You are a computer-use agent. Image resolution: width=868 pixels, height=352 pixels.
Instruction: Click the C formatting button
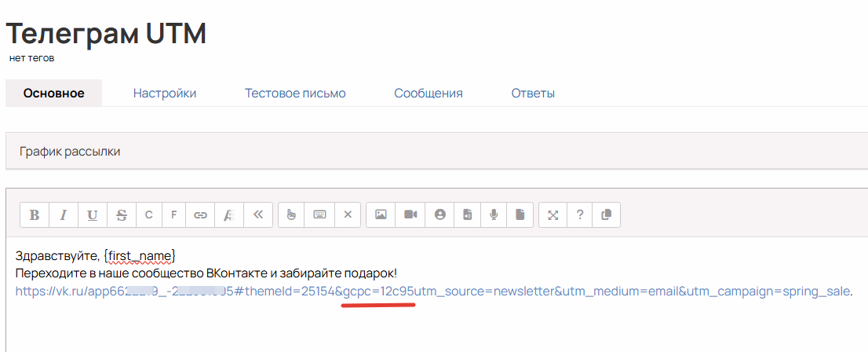[x=148, y=215]
